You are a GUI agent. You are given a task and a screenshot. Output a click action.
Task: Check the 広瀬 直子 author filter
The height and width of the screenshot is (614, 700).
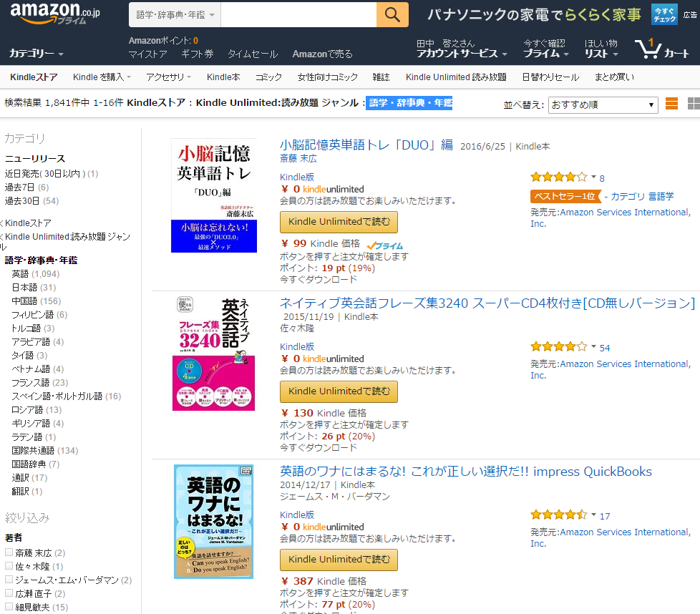9,593
